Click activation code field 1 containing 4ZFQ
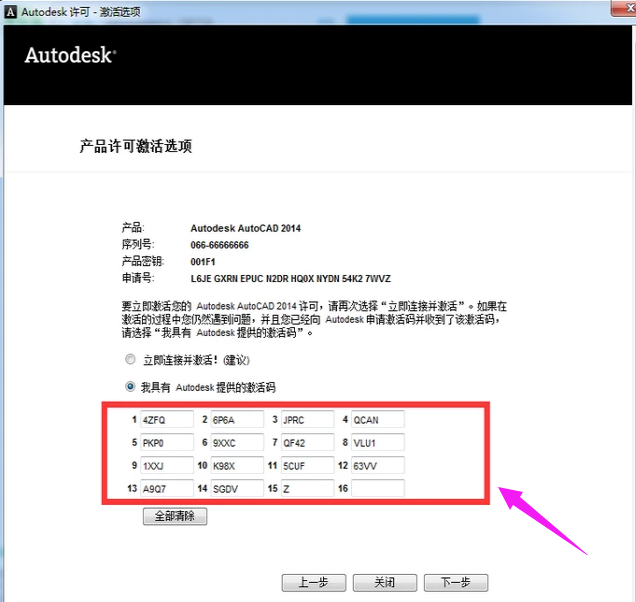This screenshot has height=602, width=636. pyautogui.click(x=166, y=419)
